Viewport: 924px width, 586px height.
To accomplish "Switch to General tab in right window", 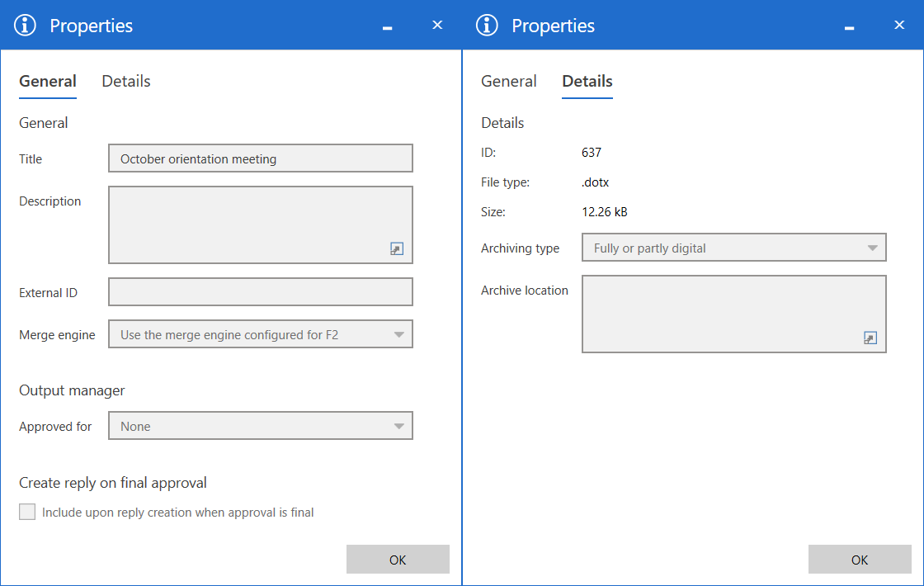I will [x=508, y=82].
